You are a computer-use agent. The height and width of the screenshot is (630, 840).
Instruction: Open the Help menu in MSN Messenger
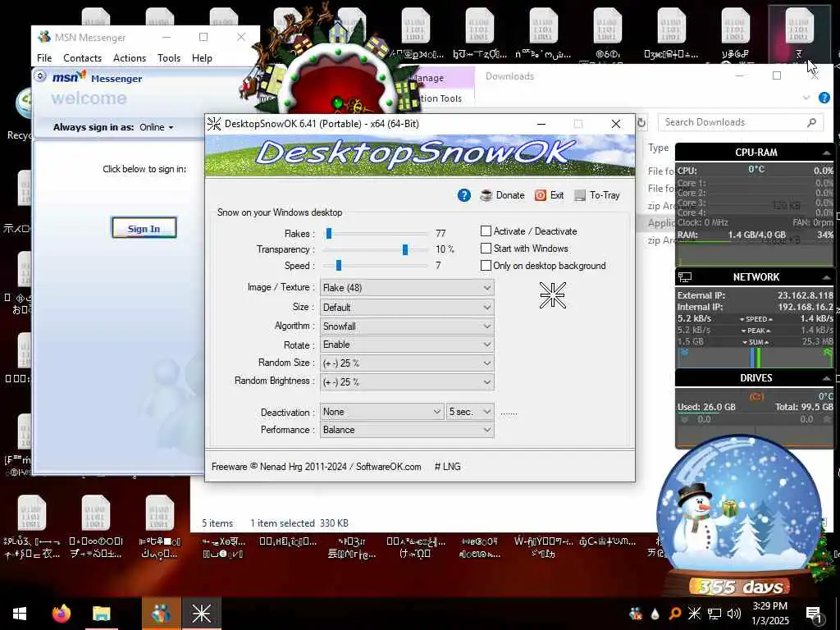pos(202,58)
